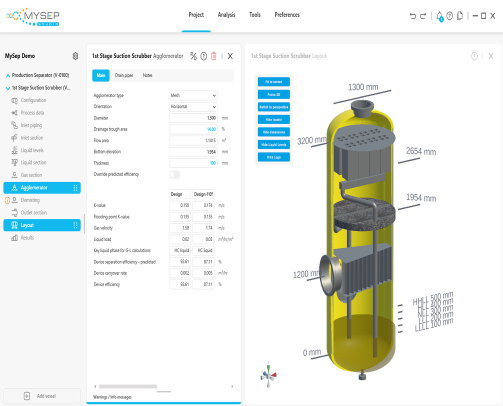The width and height of the screenshot is (503, 406).
Task: Click the 2654 mm dimension label
Action: pyautogui.click(x=421, y=152)
